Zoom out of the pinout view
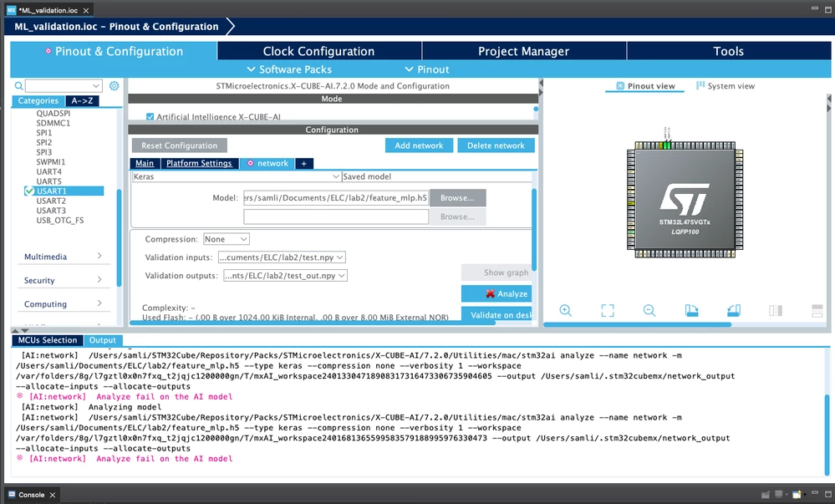The image size is (835, 504). point(649,311)
